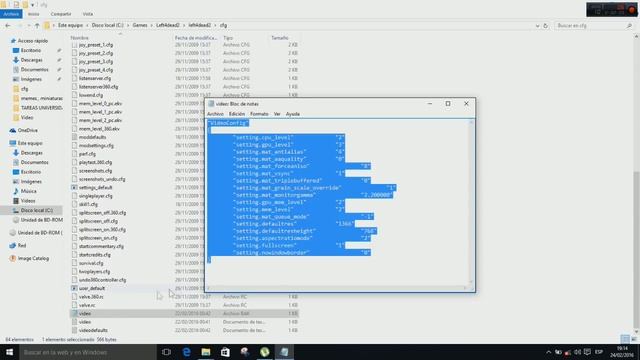Select the moddefaults file
The image size is (640, 360).
coord(92,137)
